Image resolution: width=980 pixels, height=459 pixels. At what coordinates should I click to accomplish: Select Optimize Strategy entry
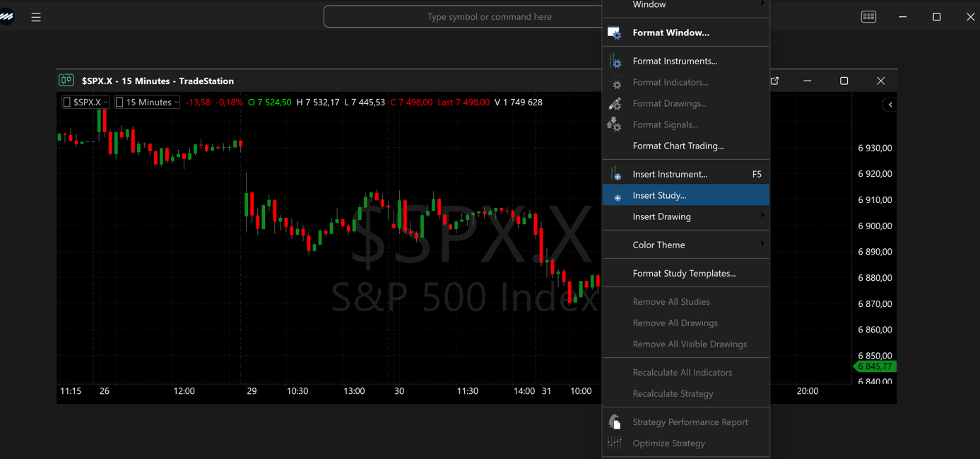tap(685, 443)
